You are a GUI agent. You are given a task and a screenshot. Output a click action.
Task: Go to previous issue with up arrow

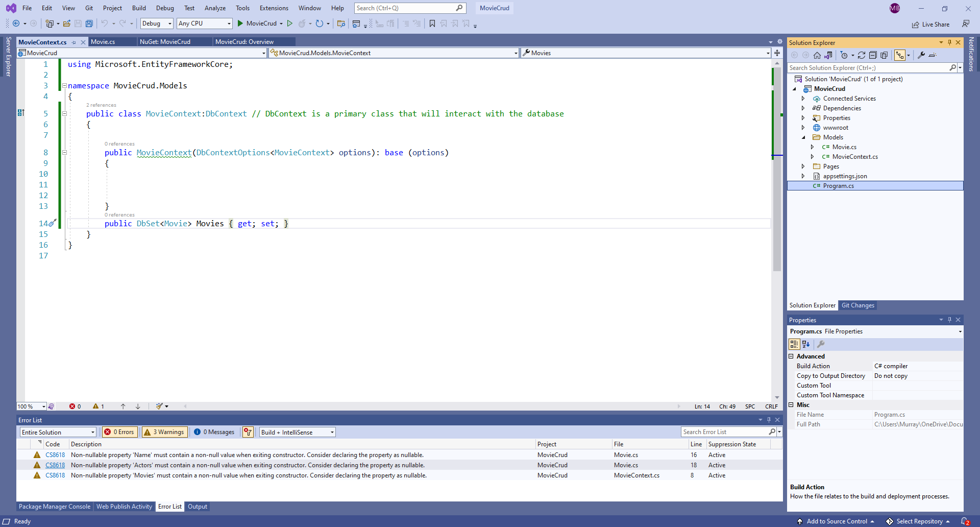coord(123,406)
